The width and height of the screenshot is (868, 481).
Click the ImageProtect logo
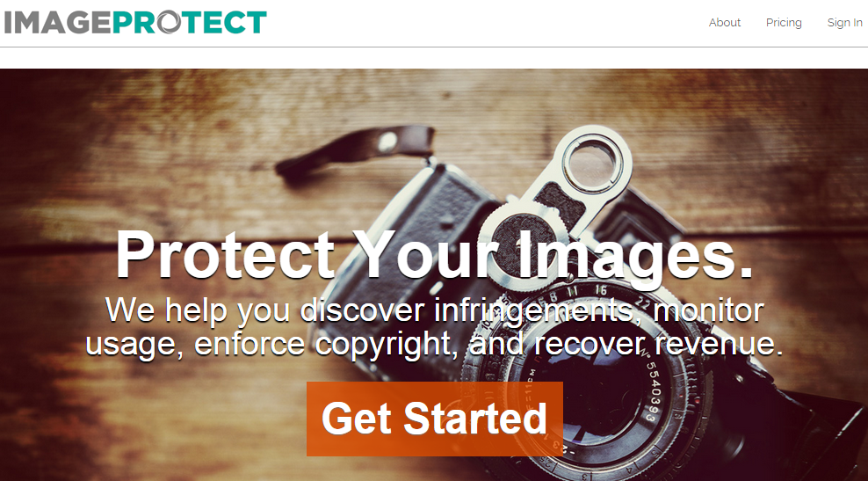pos(135,22)
